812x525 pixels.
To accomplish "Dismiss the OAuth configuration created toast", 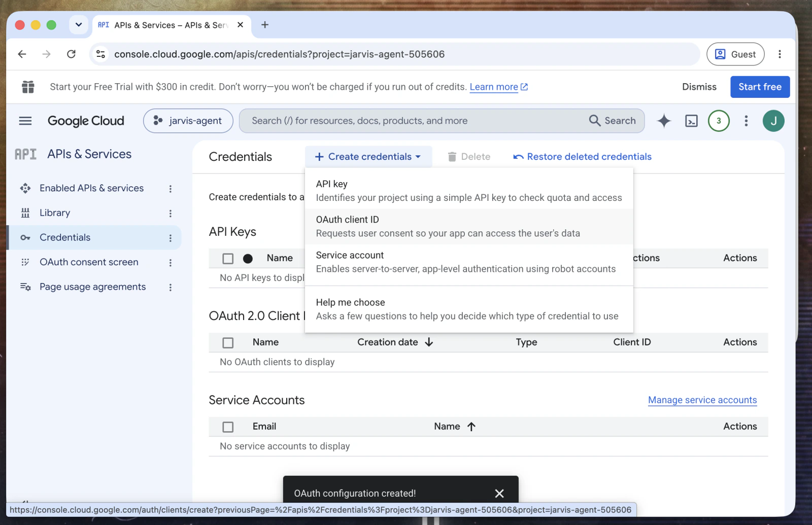I will pos(499,493).
